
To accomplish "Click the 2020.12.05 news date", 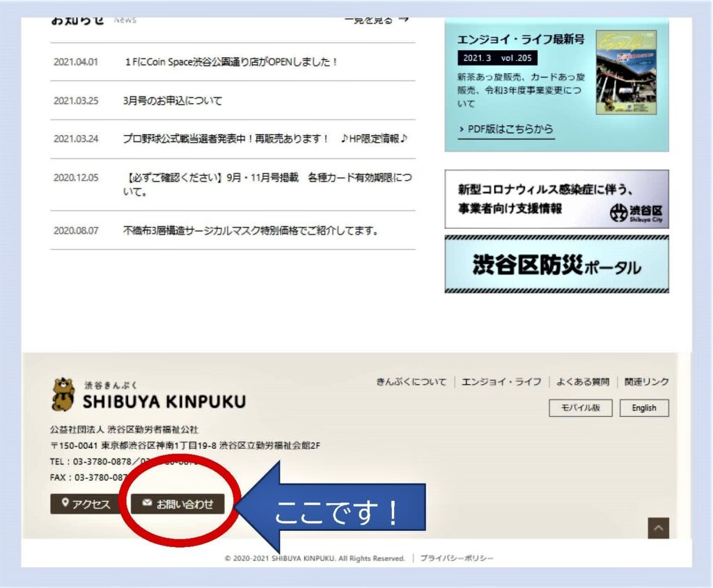I will coord(76,177).
